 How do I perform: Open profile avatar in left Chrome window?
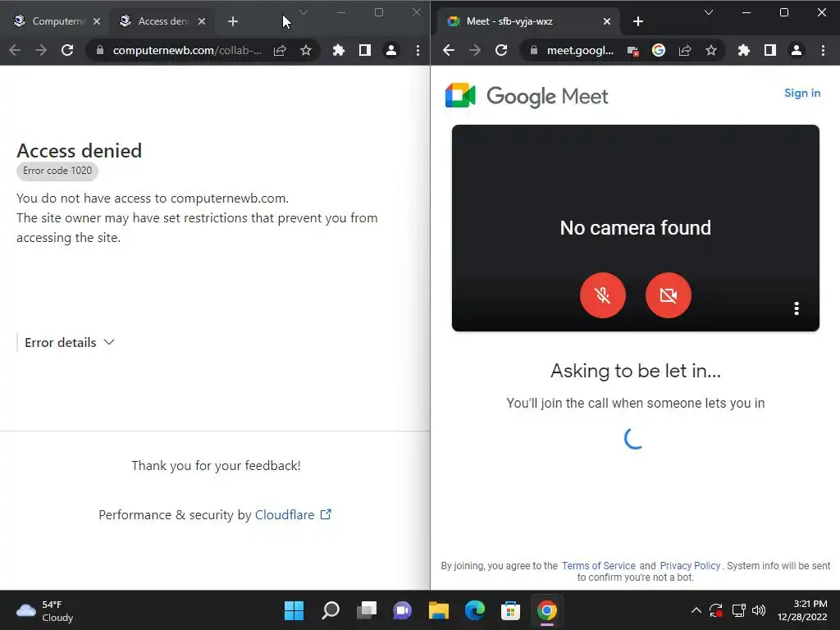click(x=391, y=50)
